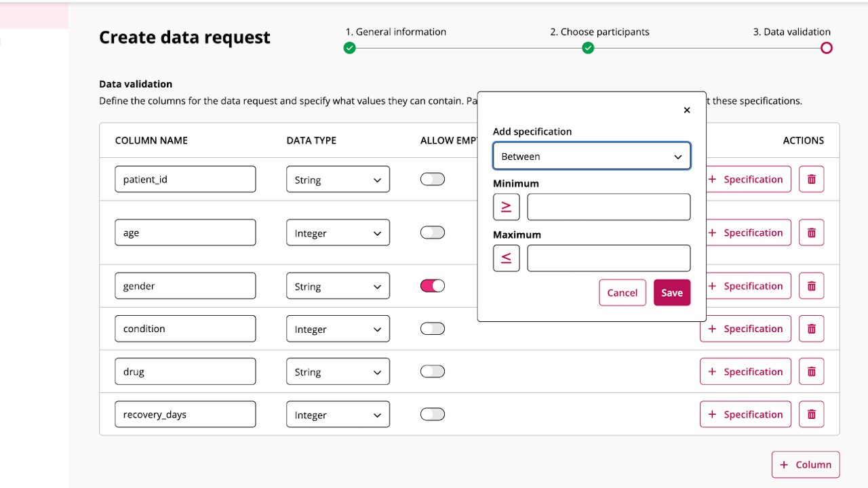The height and width of the screenshot is (488, 868).
Task: Go to General information step marker
Action: (x=349, y=48)
